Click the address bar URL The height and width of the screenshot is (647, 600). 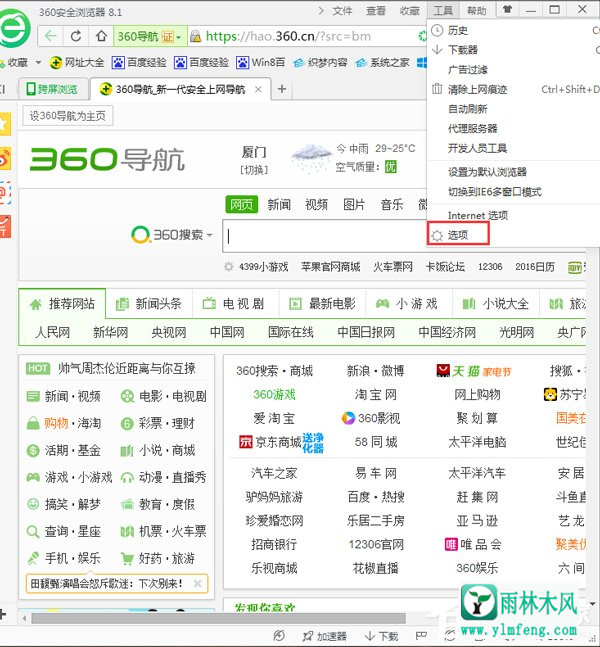click(x=288, y=36)
